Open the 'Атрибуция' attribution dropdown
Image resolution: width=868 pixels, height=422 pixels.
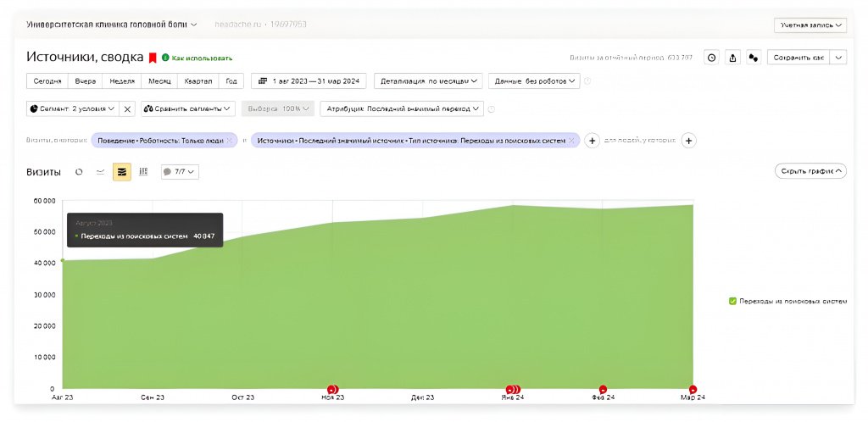click(402, 108)
